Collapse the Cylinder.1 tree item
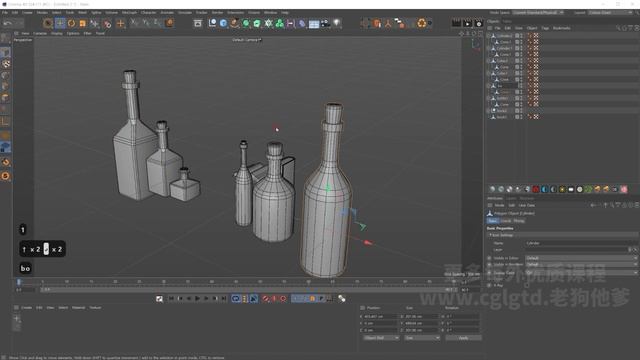This screenshot has height=360, width=640. [489, 48]
